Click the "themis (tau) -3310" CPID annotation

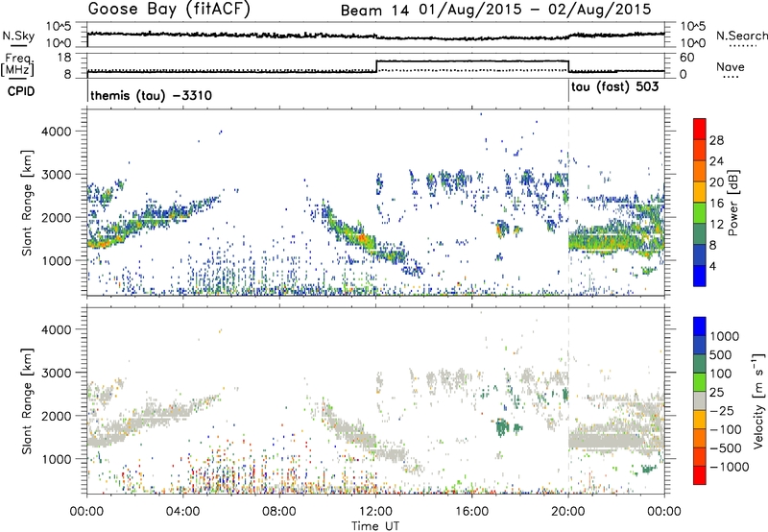point(152,95)
